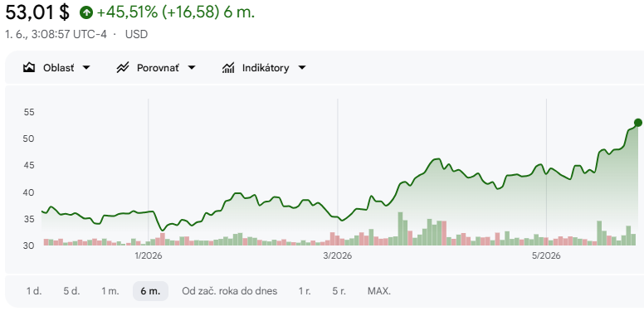Click the compare lines icon
Viewport: 644px width, 311px height.
123,68
